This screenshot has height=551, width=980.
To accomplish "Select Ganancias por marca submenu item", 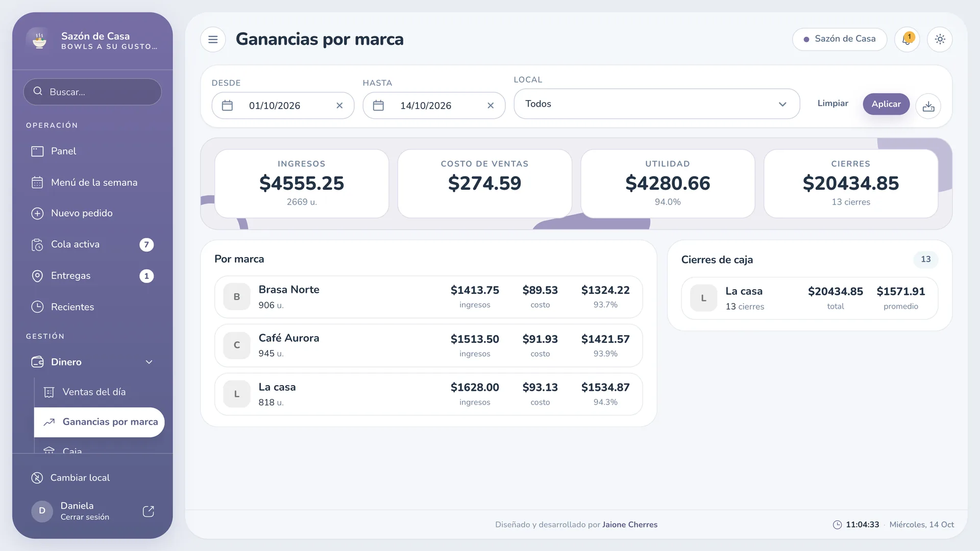I will (x=99, y=422).
